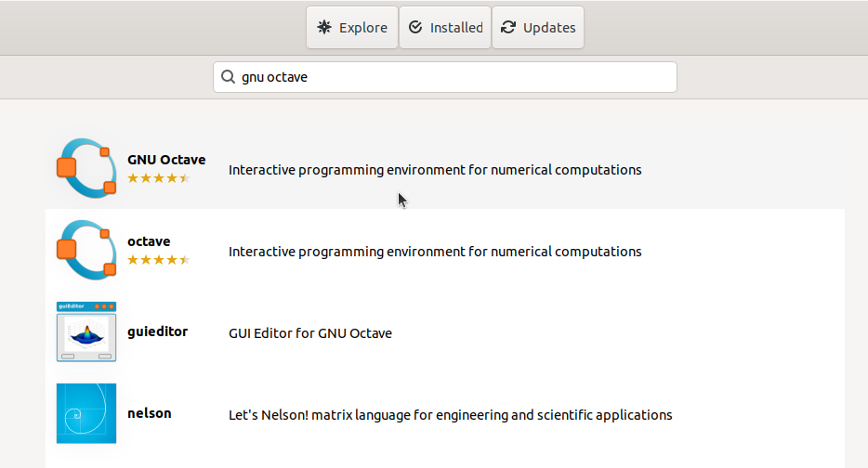Screen dimensions: 868x468
Task: Select the 'guieditor' title text
Action: pyautogui.click(x=158, y=331)
